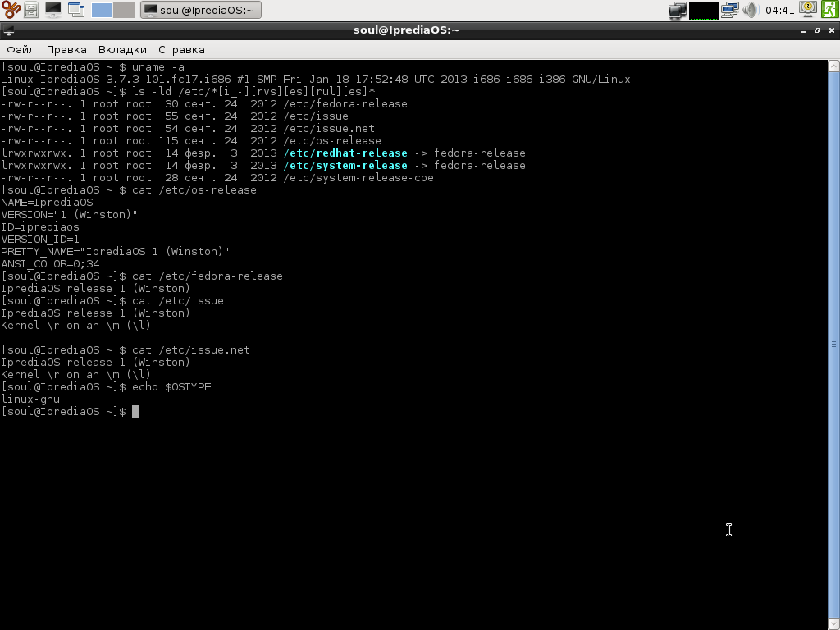Click terminal scrollbar down arrow

(x=833, y=623)
